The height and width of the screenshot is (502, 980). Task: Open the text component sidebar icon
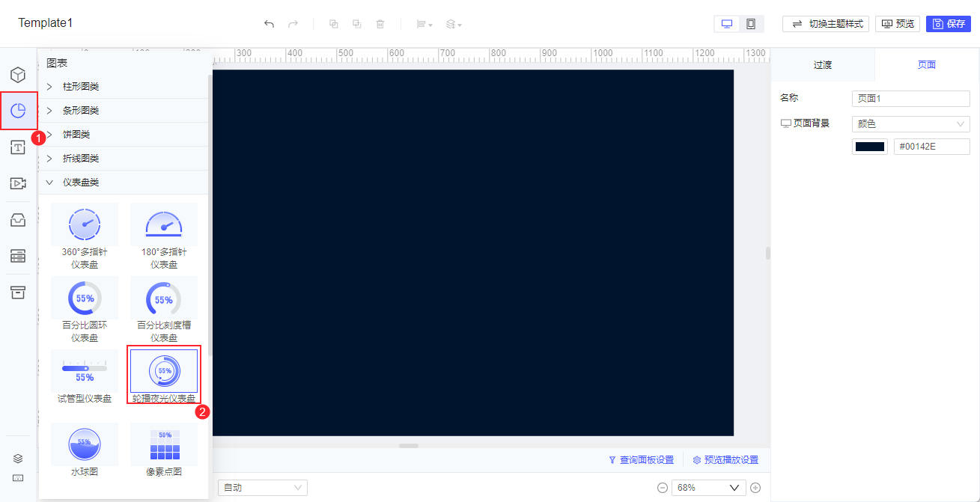point(18,147)
